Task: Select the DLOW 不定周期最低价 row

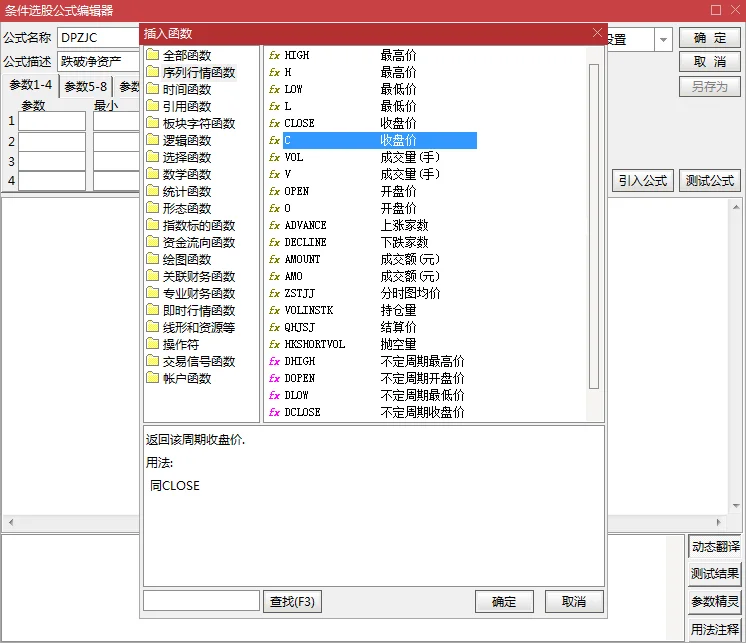Action: coord(366,395)
